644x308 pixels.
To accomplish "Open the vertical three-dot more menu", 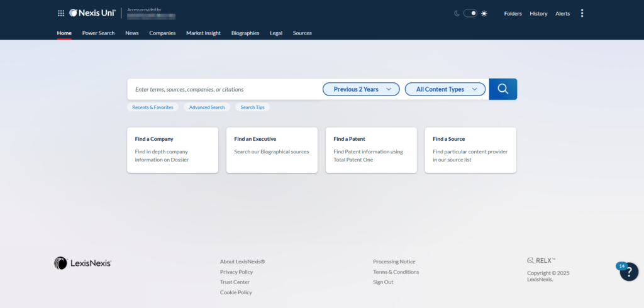I will [582, 13].
